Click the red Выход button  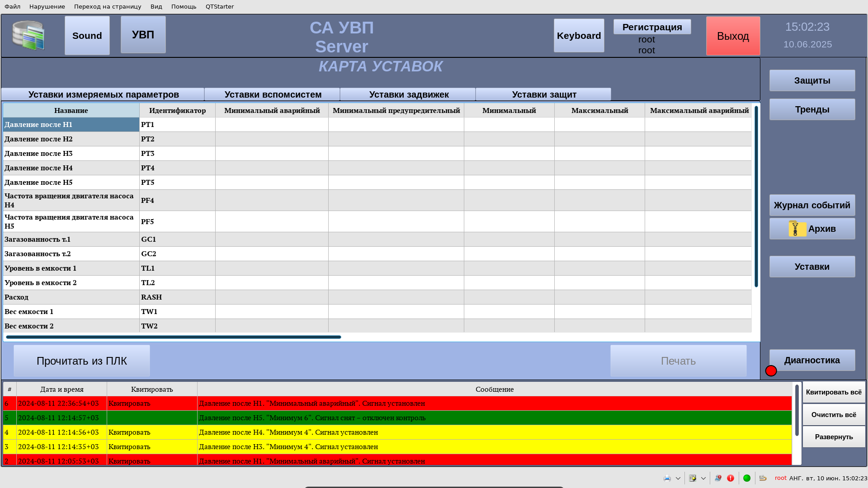(733, 36)
